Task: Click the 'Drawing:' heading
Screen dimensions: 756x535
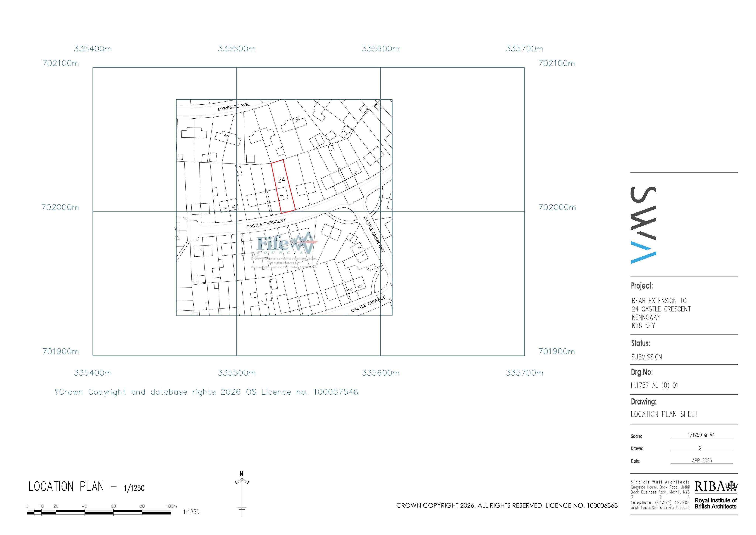Action: click(643, 402)
